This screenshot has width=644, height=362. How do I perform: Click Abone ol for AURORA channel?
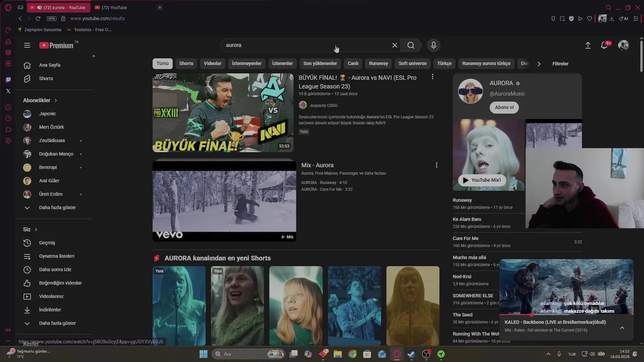pos(504,108)
